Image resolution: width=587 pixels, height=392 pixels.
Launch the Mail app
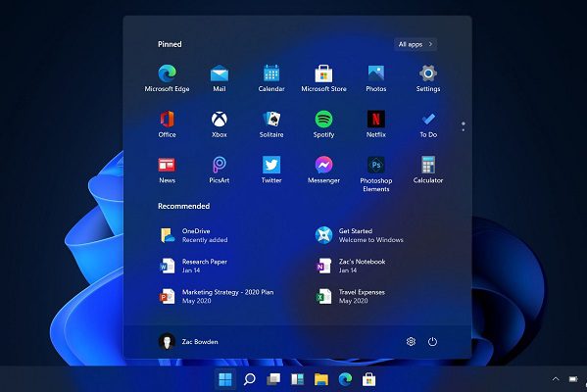[219, 77]
